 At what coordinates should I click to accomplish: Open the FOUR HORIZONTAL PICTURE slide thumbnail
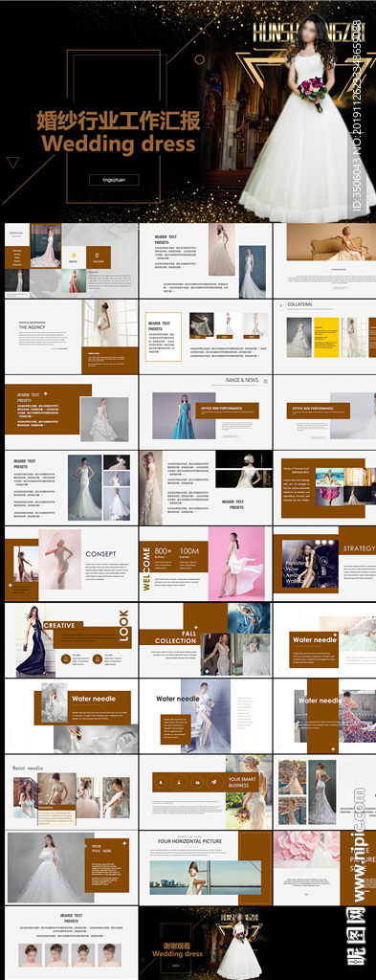coord(206,867)
